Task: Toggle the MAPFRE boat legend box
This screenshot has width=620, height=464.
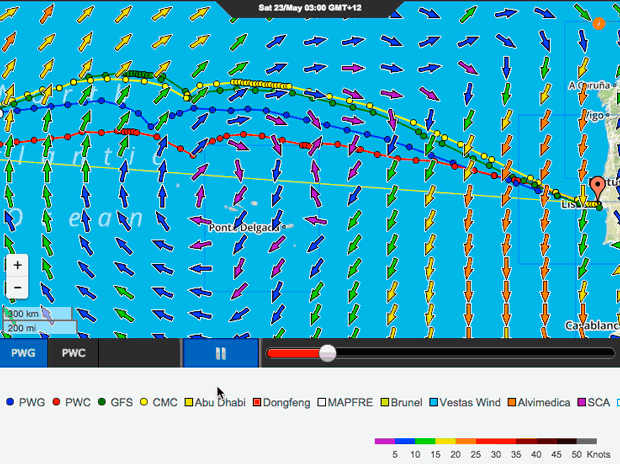Action: (x=322, y=402)
